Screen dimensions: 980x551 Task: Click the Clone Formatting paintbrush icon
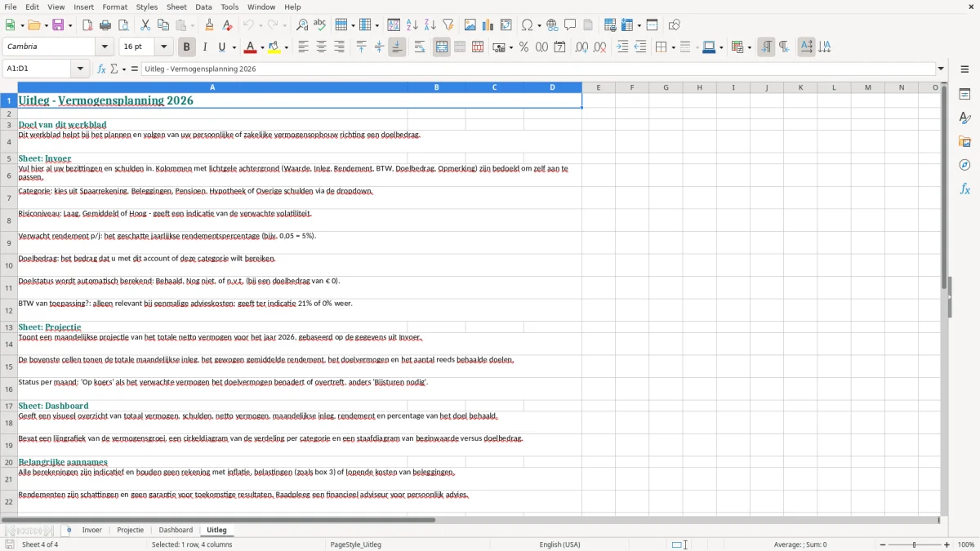point(210,25)
